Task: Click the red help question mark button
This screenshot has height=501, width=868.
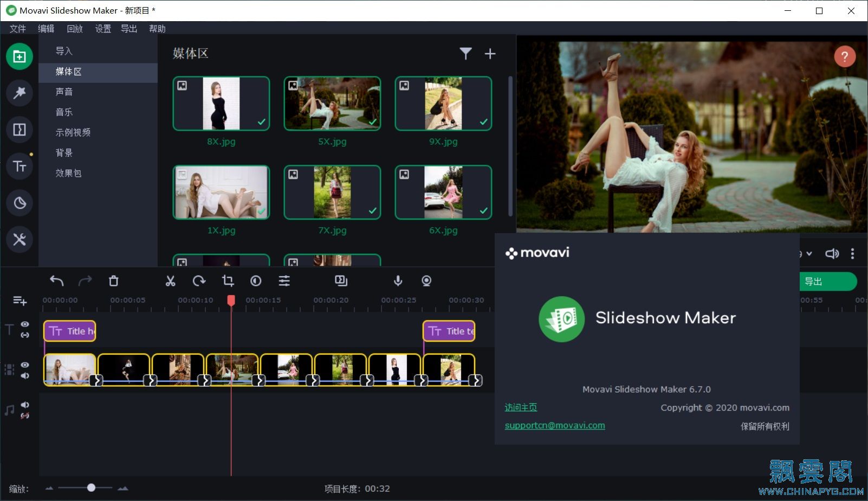Action: (845, 56)
